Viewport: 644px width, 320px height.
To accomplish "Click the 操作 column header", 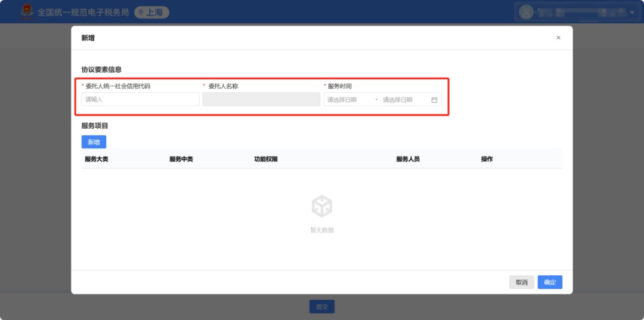I will click(x=487, y=159).
